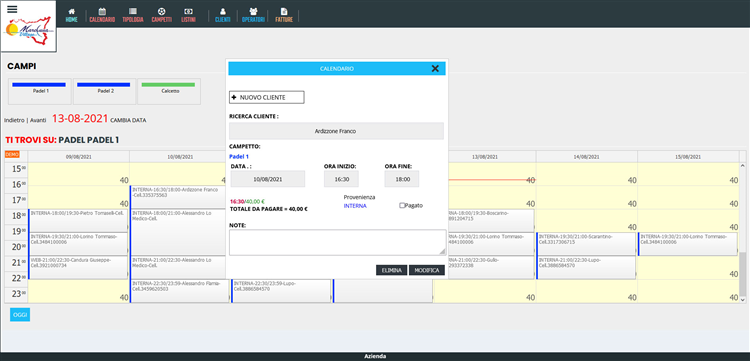Open booking 19:30/21:00 Scarantino
Screen dimensions: 750x361
click(x=586, y=244)
